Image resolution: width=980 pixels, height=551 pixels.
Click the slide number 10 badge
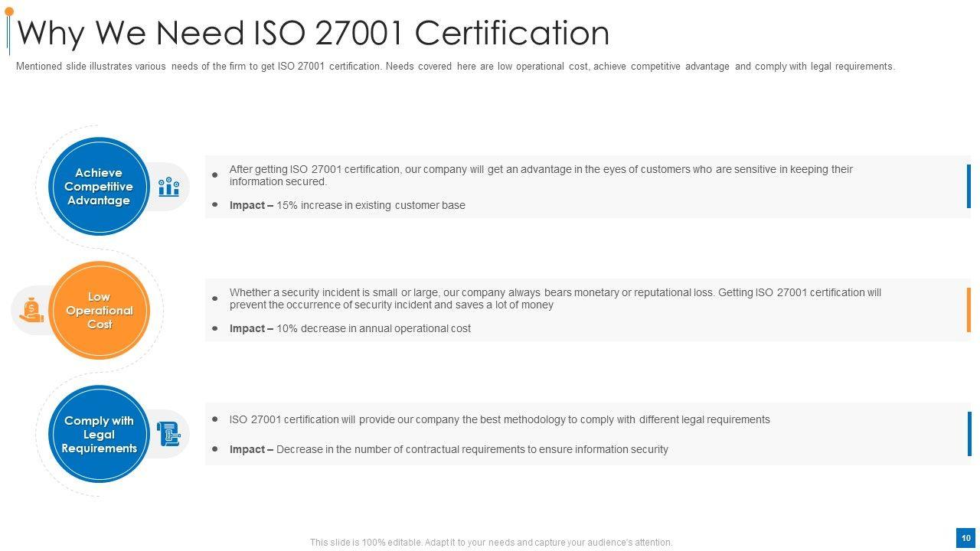click(x=965, y=538)
